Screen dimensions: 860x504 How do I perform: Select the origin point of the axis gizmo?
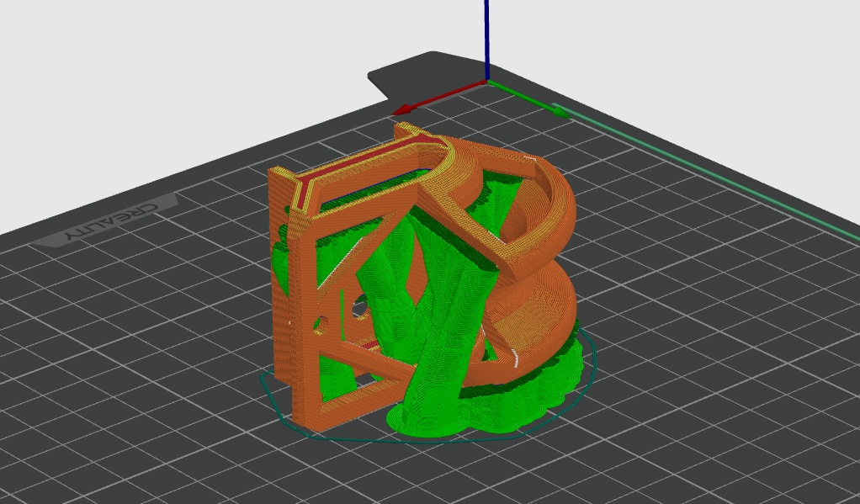coord(488,80)
